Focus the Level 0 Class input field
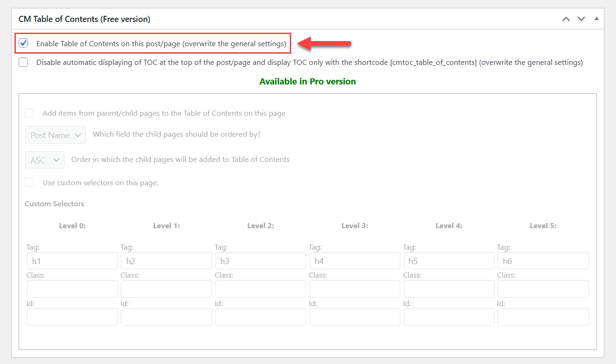 tap(72, 289)
